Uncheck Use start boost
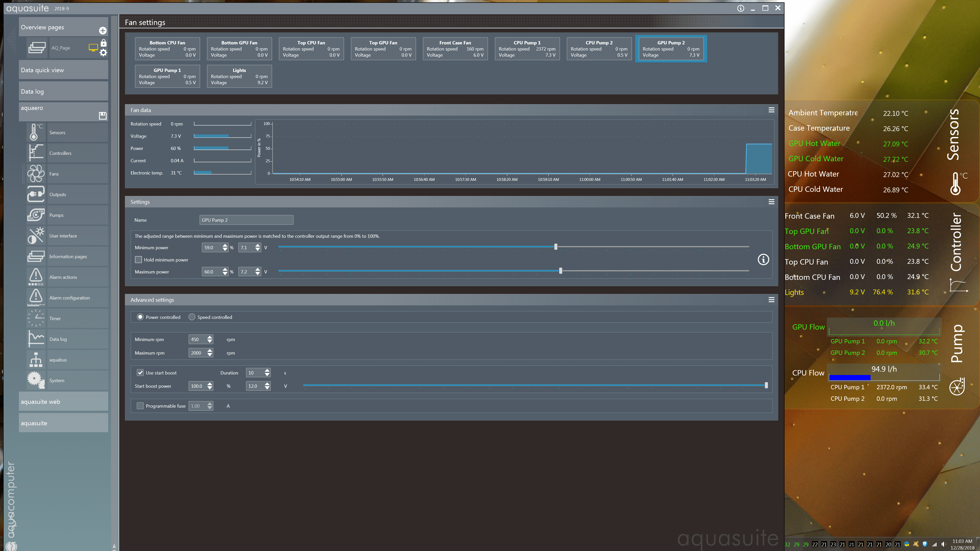980x551 pixels. [x=140, y=373]
